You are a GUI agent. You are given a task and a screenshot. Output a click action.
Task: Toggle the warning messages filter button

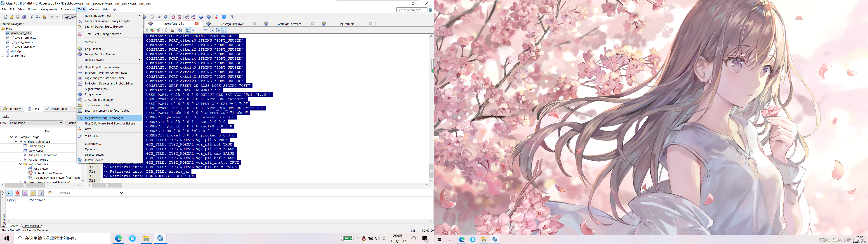click(x=33, y=193)
